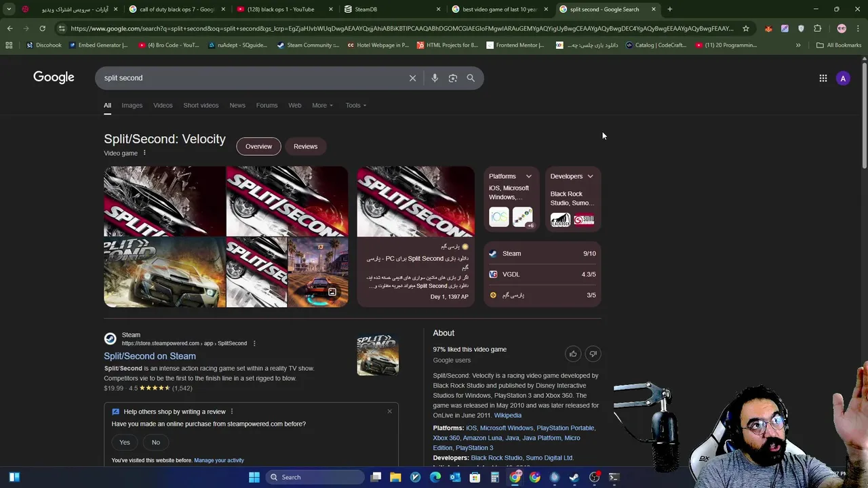Submit search with magnifier icon
This screenshot has height=488, width=868.
click(471, 78)
